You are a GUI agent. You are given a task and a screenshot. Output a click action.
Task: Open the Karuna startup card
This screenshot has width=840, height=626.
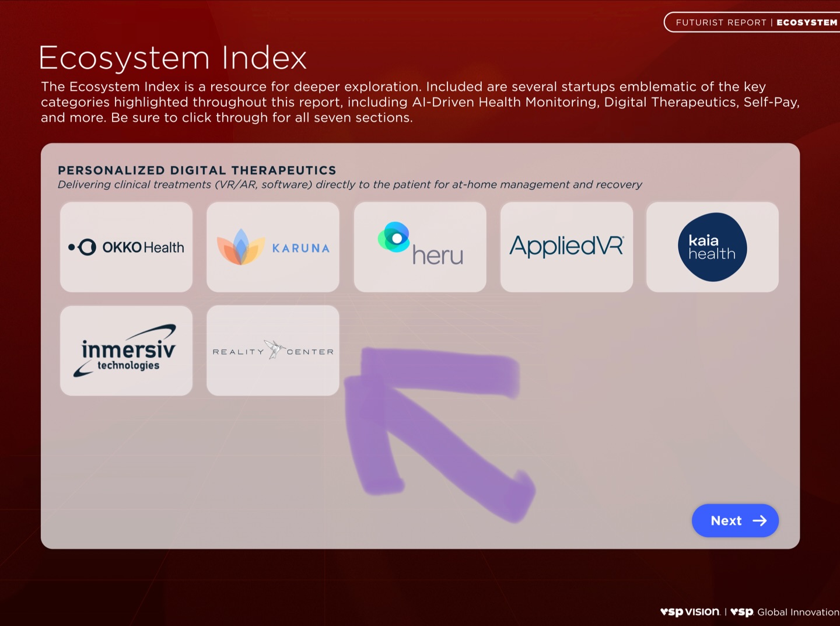[x=273, y=247]
